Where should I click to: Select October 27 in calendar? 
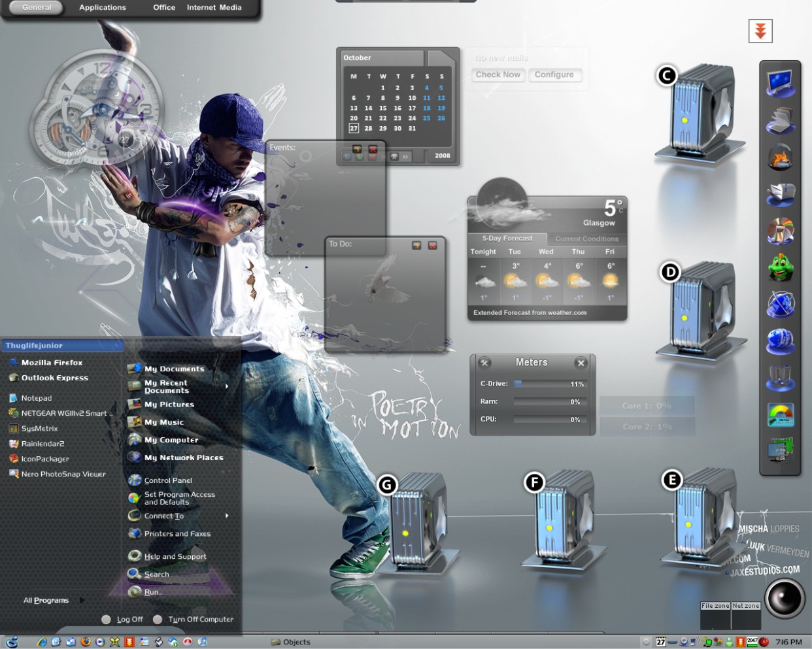coord(354,128)
